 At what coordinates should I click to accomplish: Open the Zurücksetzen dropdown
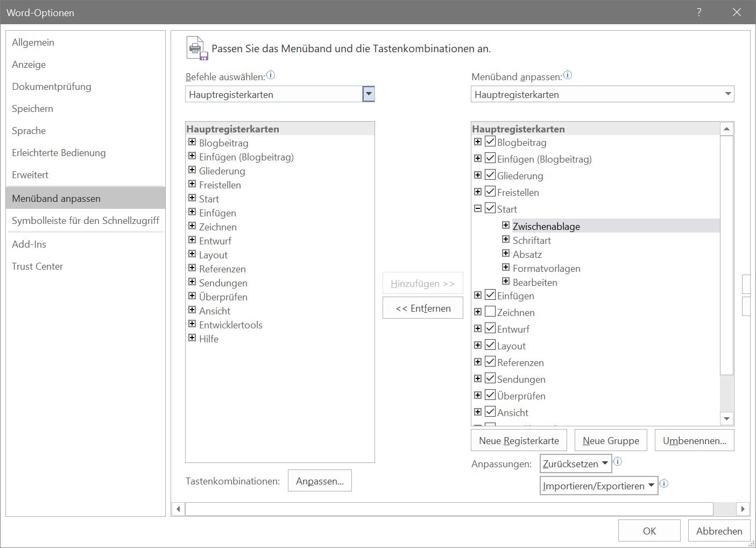coord(576,463)
